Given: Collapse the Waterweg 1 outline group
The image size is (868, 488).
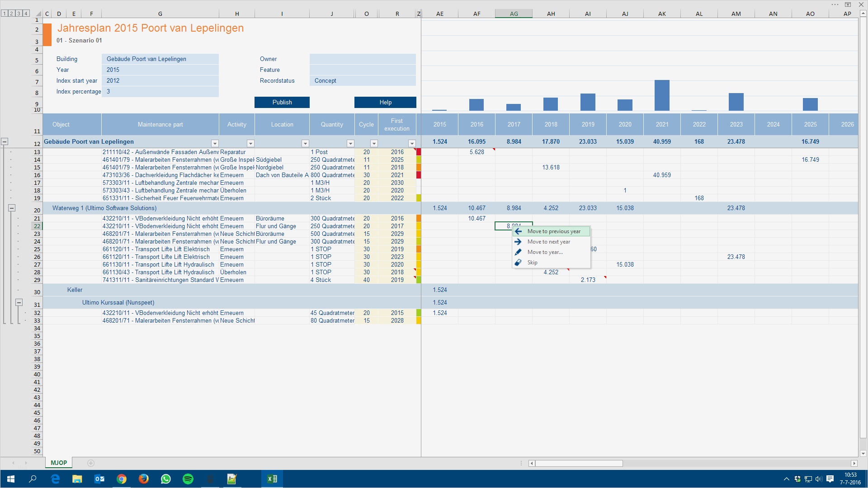Looking at the screenshot, I should (12, 208).
